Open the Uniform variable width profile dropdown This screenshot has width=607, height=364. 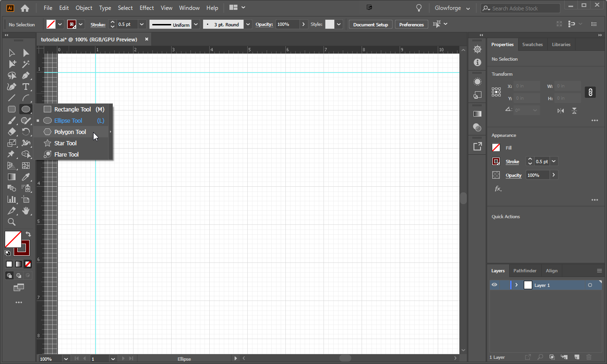(196, 24)
